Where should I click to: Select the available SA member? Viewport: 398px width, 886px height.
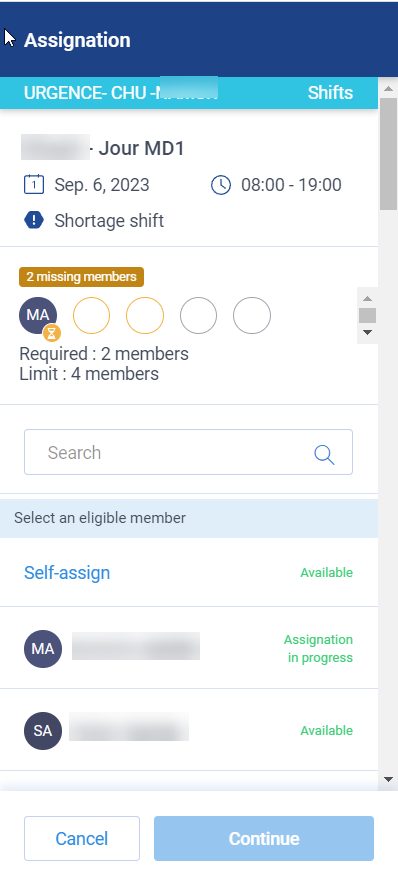[189, 730]
